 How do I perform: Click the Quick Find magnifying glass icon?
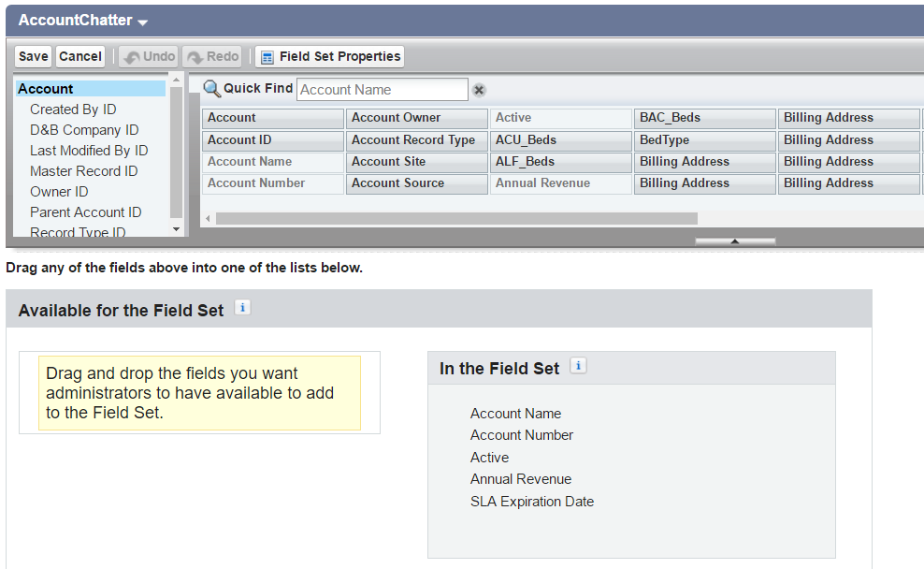pyautogui.click(x=214, y=89)
